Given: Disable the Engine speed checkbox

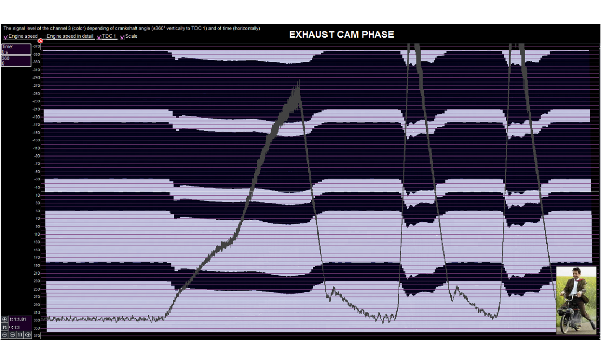Looking at the screenshot, I should click(6, 37).
